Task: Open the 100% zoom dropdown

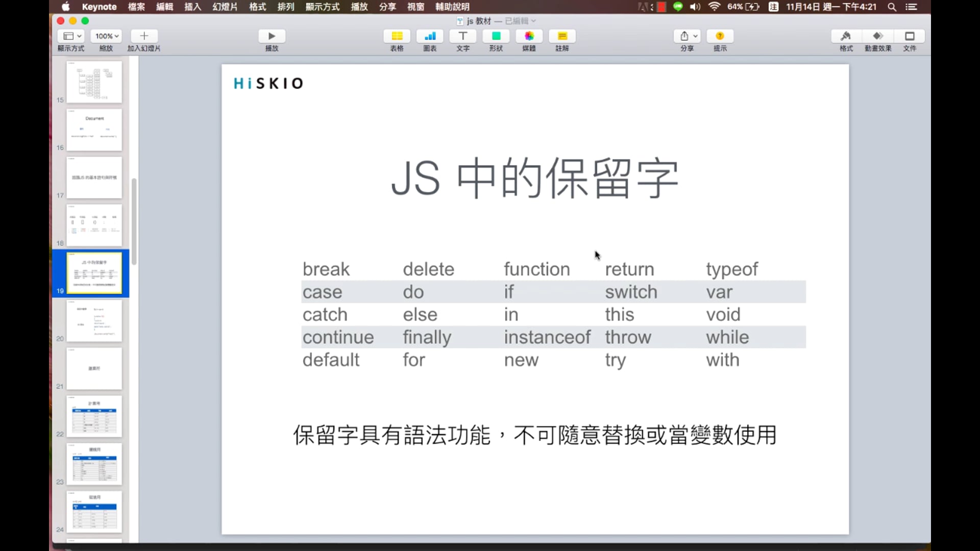Action: tap(106, 36)
